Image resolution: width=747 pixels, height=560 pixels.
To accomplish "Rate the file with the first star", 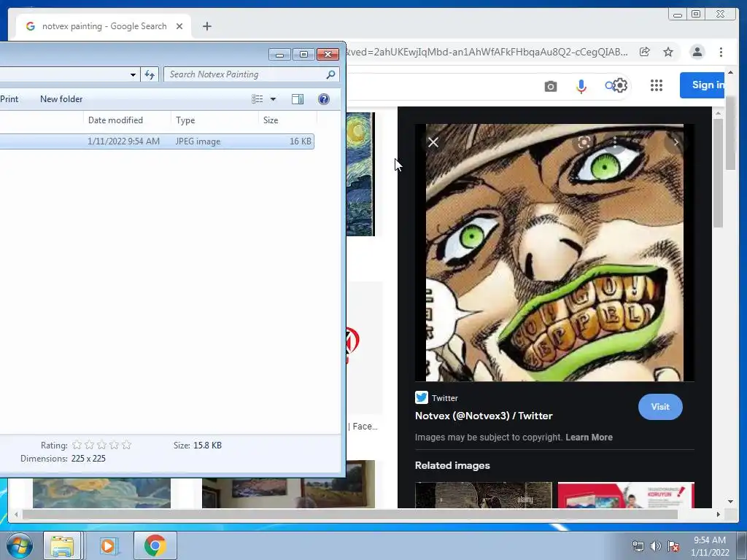I will pyautogui.click(x=77, y=445).
